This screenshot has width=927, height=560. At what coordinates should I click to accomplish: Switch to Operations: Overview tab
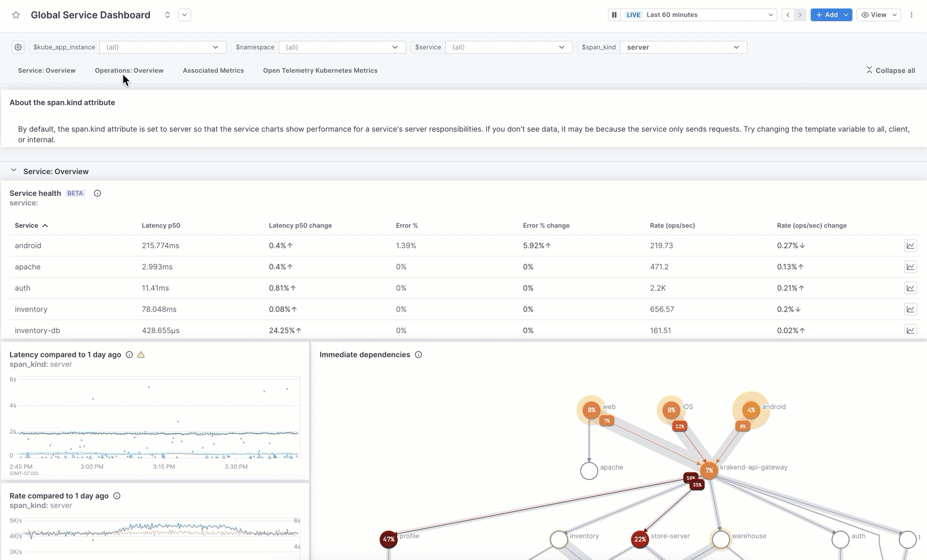click(129, 71)
